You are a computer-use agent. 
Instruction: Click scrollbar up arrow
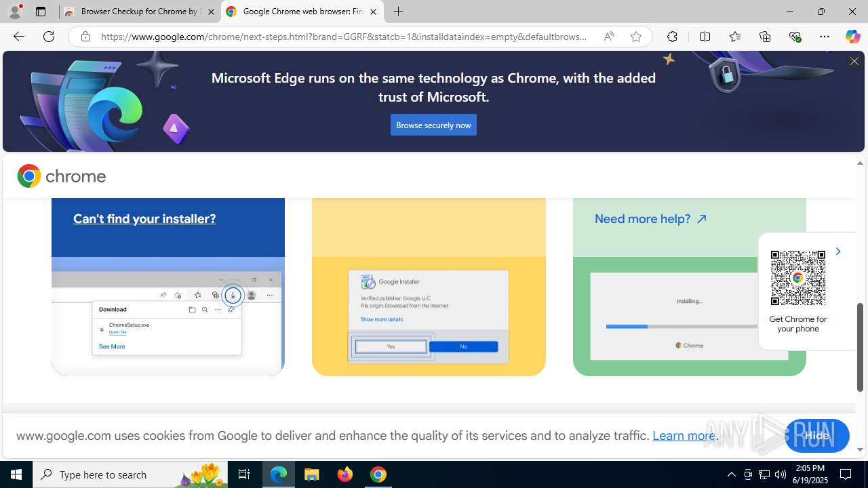pyautogui.click(x=860, y=163)
